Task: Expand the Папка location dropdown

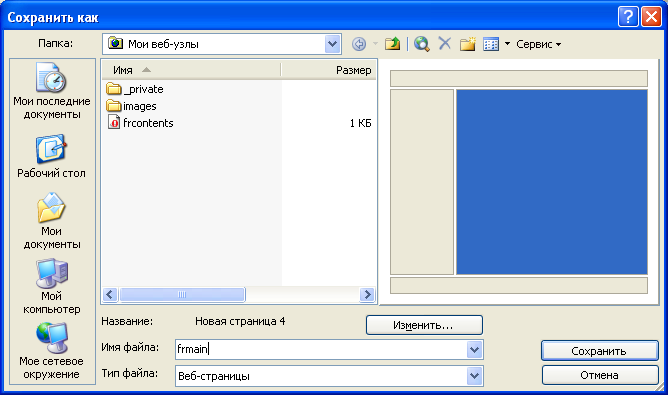Action: point(332,44)
